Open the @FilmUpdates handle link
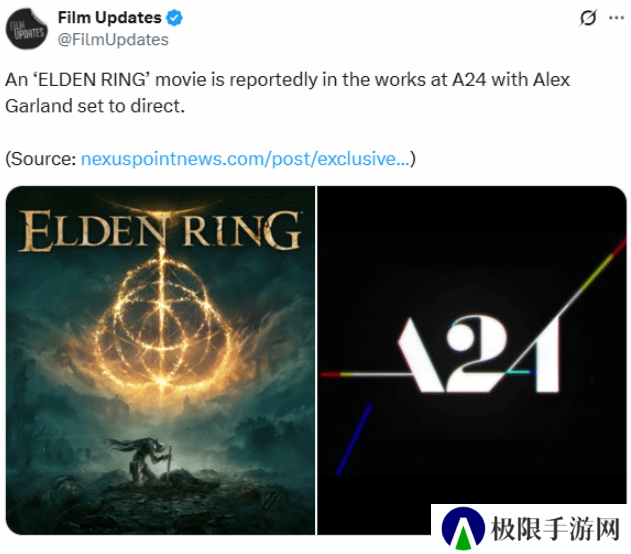The image size is (631, 554). point(113,40)
